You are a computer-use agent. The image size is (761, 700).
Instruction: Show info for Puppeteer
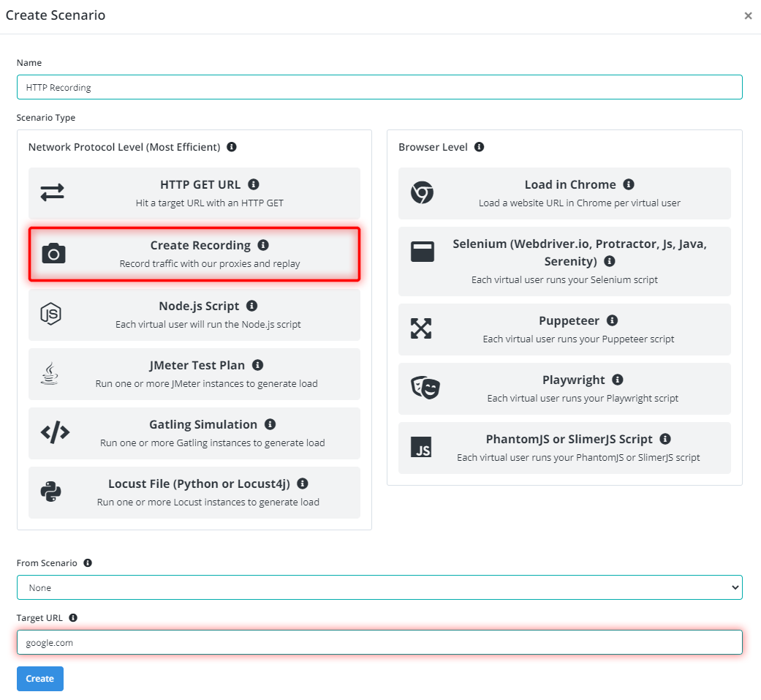click(x=613, y=320)
